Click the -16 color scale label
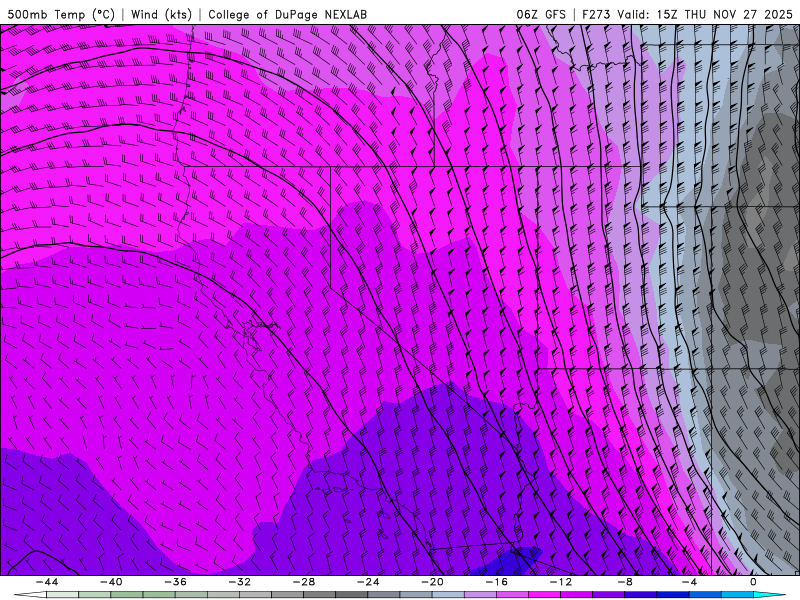 (497, 582)
